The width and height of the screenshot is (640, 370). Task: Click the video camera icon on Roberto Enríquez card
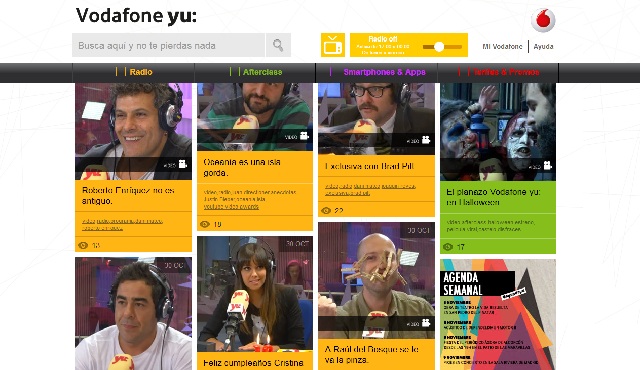[x=182, y=164]
